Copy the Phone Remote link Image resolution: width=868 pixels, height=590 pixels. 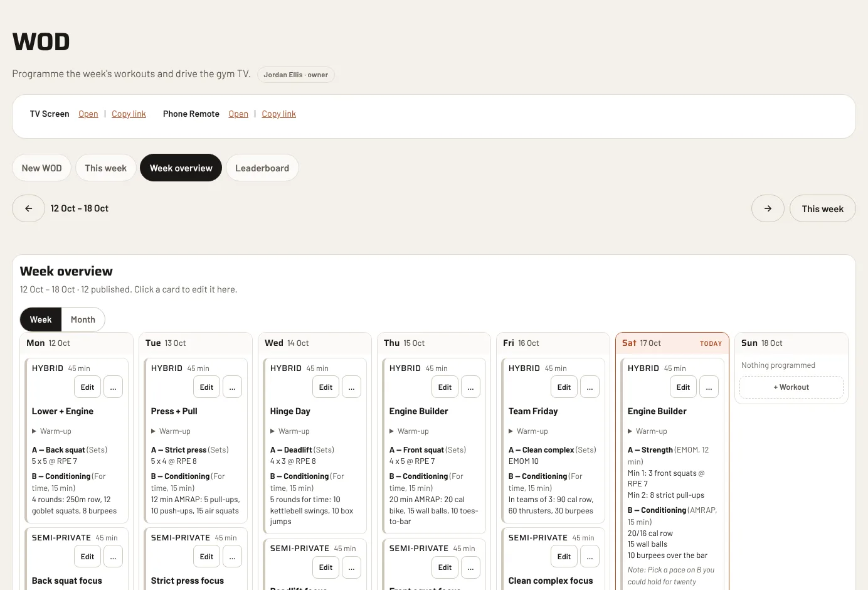click(x=279, y=114)
